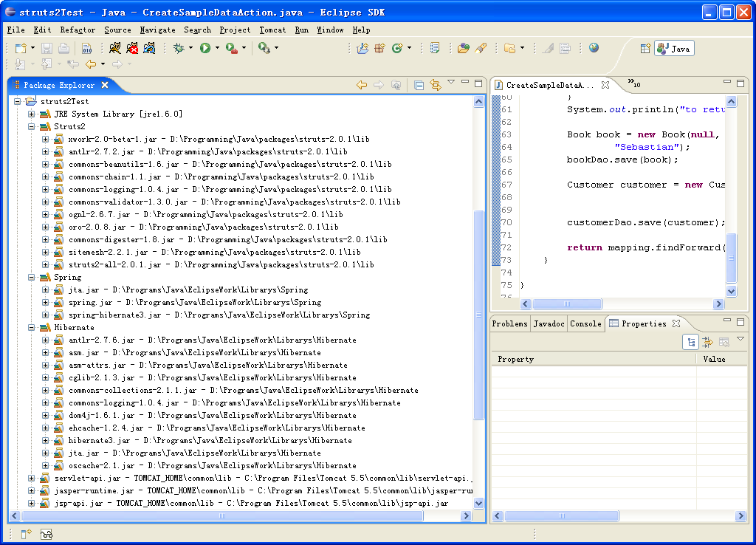Expand the JRE System Library node
756x545 pixels.
coord(31,114)
